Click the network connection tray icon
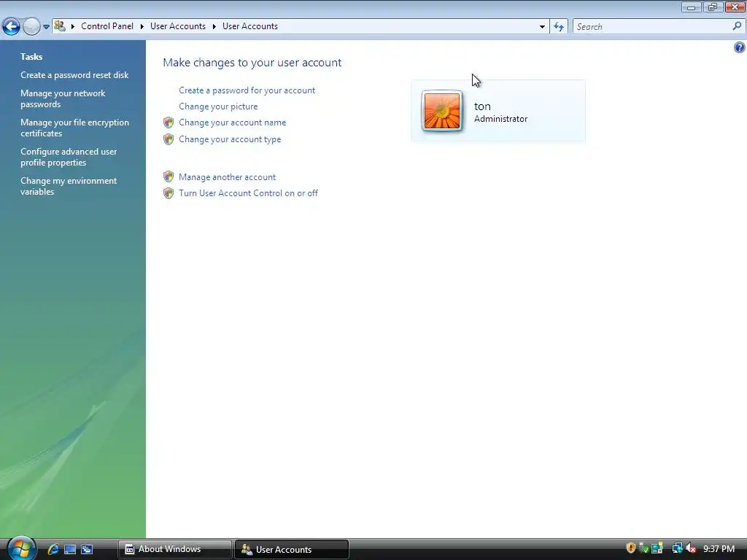747x560 pixels. pos(677,548)
